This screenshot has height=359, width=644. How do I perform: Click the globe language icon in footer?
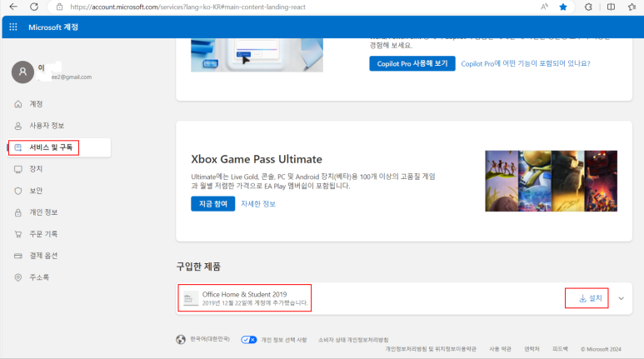(181, 340)
